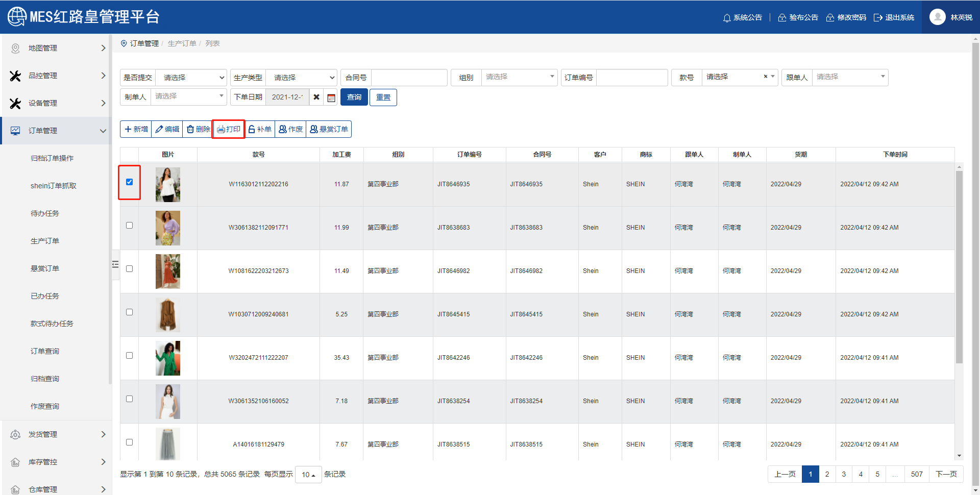Expand the 每页显示 page size dropdown
The width and height of the screenshot is (980, 495).
tap(308, 475)
